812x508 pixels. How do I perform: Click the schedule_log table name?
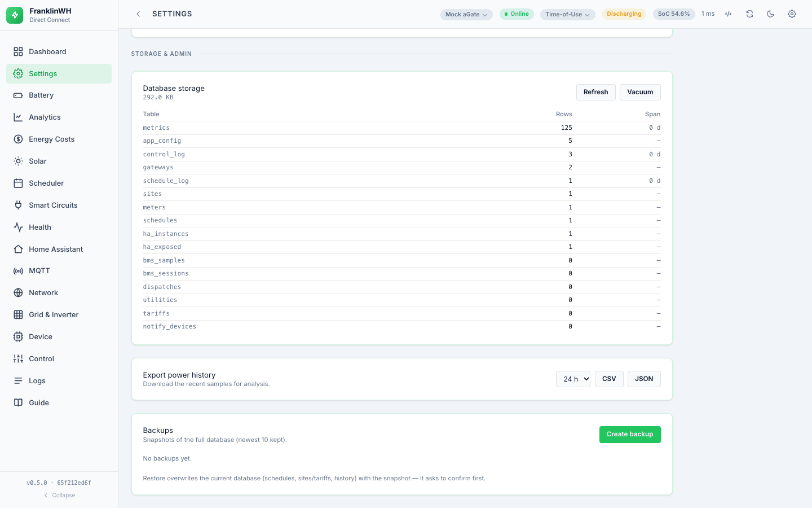coord(166,181)
